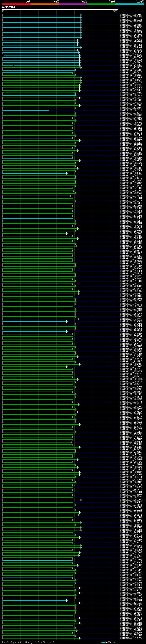
Task: Open the UniRef100_B4UJ77 hit
Action: [x=131, y=82]
